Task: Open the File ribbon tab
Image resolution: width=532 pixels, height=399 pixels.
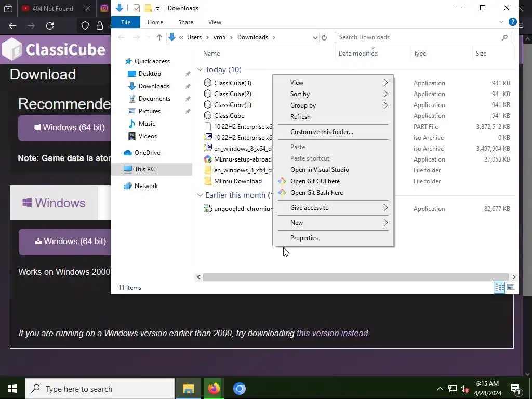Action: point(126,22)
